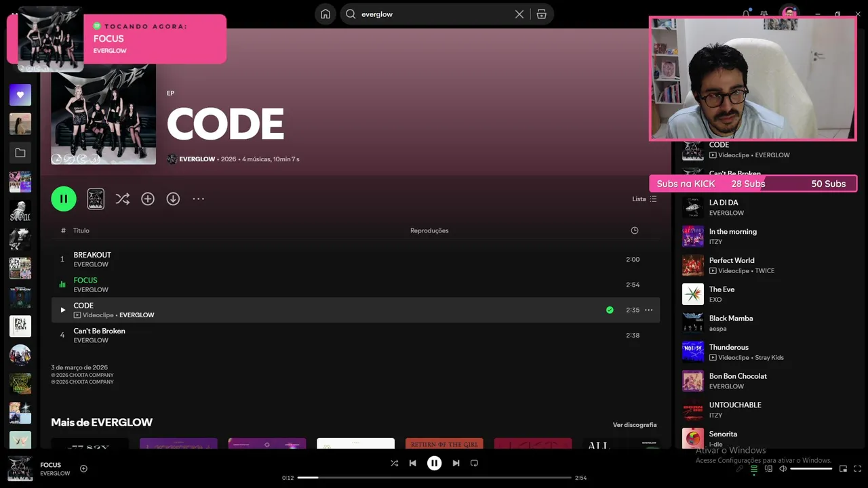Open FOCUS title in now-playing bar
This screenshot has height=488, width=868.
tap(50, 465)
